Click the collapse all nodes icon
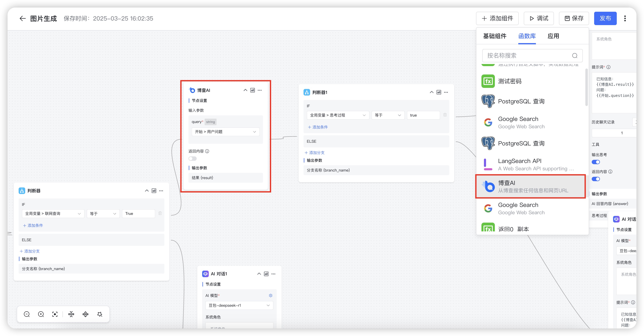Screen dimensions: 644x336 point(71,314)
